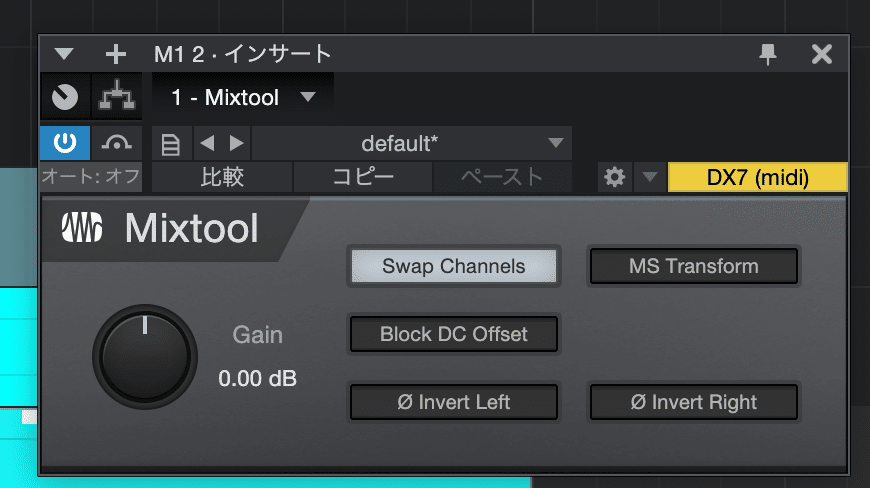Image resolution: width=870 pixels, height=488 pixels.
Task: Enable MS Transform
Action: (x=694, y=266)
